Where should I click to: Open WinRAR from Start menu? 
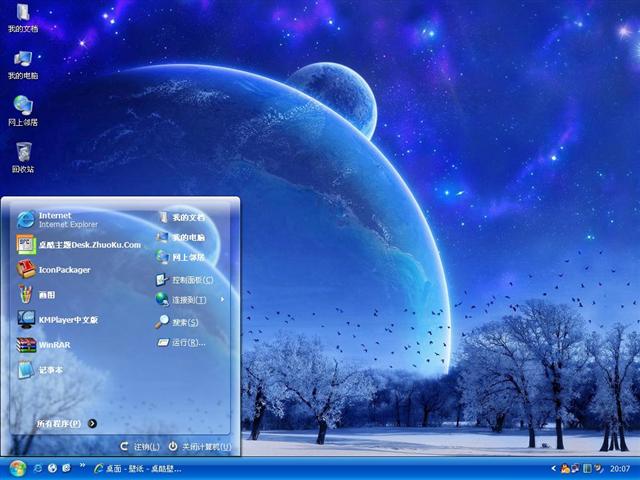point(43,345)
